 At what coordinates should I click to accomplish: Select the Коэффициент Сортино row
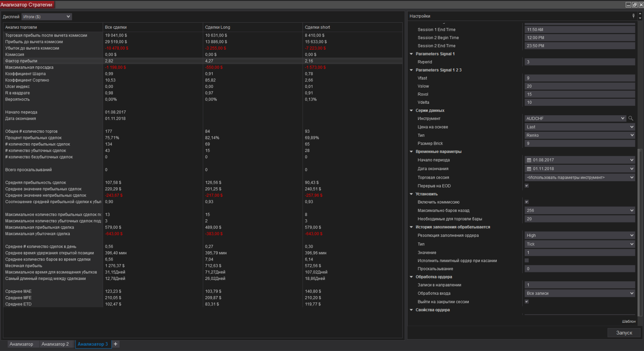pos(203,80)
